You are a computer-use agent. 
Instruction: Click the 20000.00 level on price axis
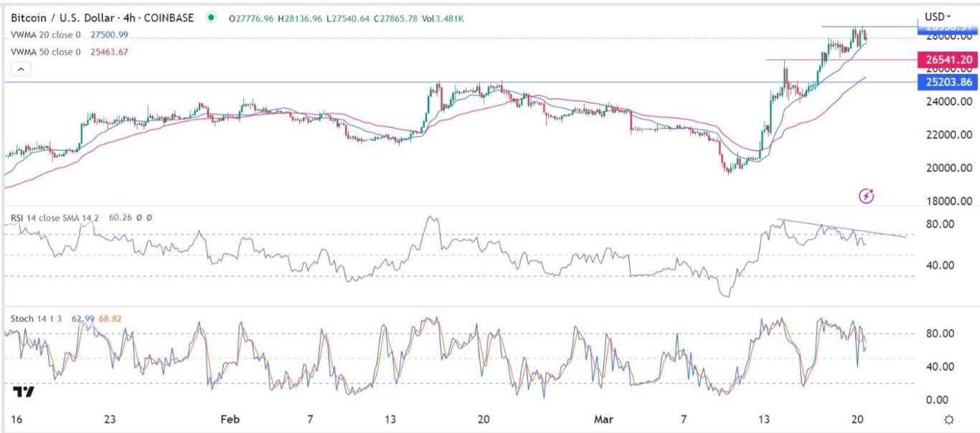coord(946,168)
